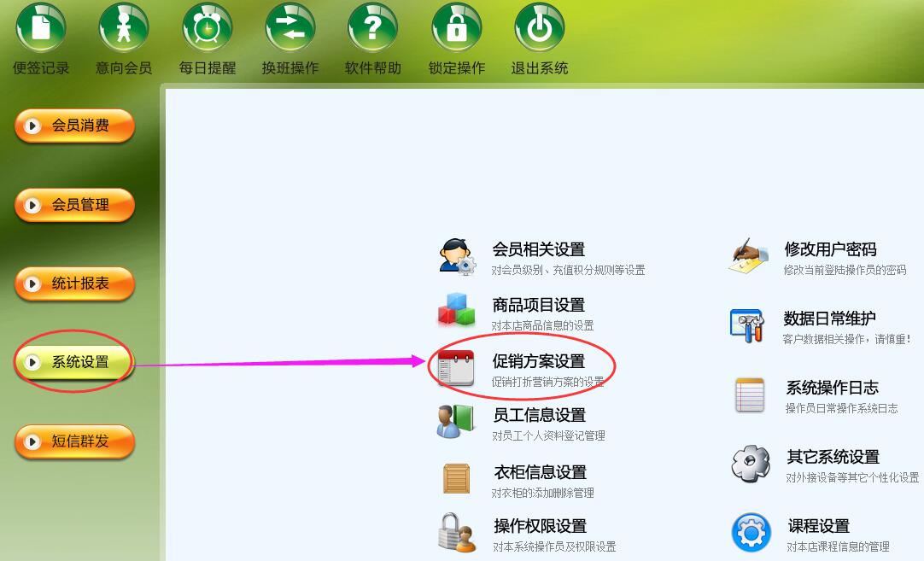The width and height of the screenshot is (924, 561).
Task: Click 修改用户密码 text link
Action: coord(830,250)
